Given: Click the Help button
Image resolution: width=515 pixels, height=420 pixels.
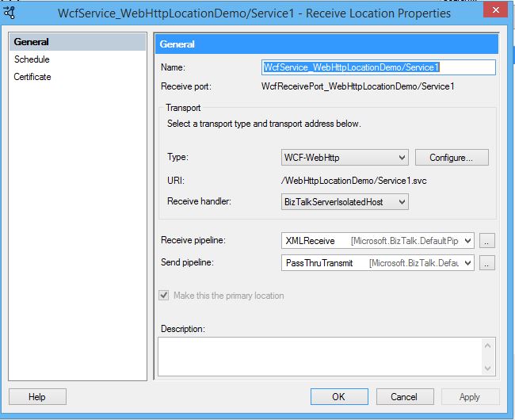Looking at the screenshot, I should tap(37, 397).
